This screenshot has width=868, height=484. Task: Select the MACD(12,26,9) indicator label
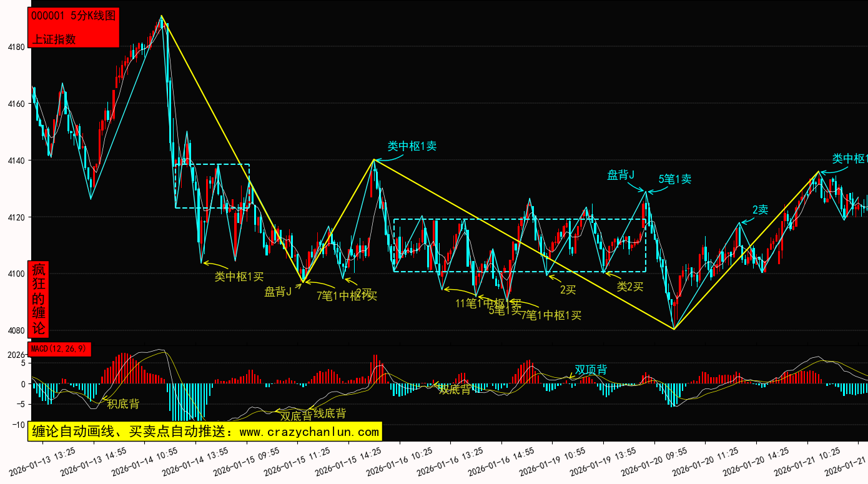tap(59, 348)
